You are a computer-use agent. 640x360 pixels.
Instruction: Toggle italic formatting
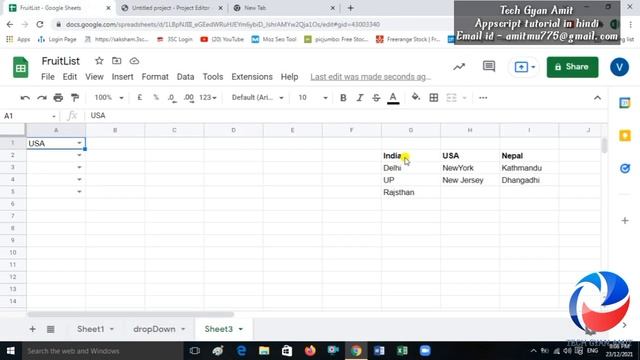[x=360, y=98]
